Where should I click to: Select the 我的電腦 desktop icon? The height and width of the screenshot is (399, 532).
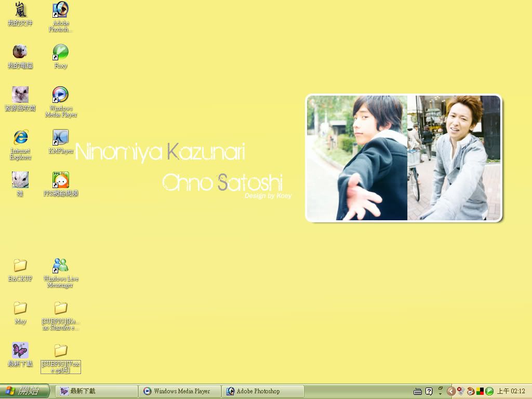[x=20, y=52]
